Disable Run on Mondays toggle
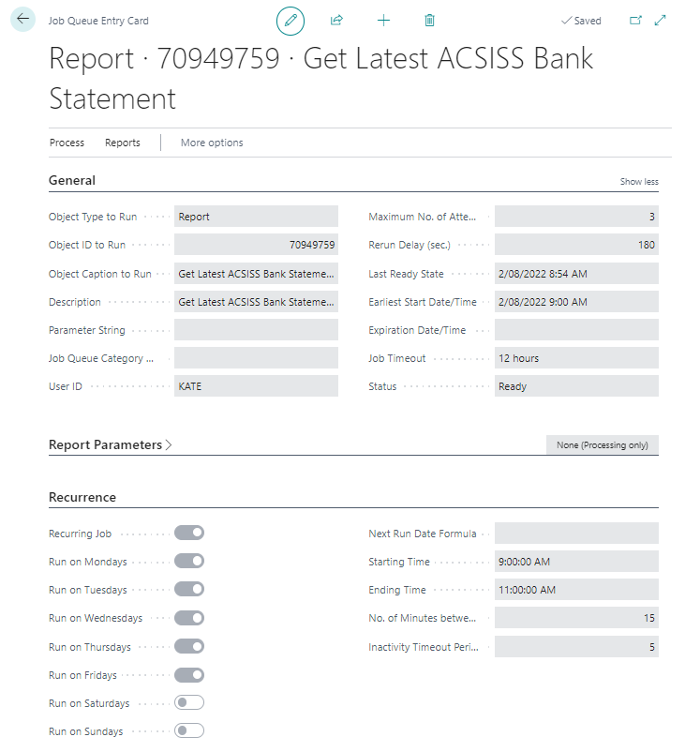Screen dimensions: 700x752 coord(189,561)
